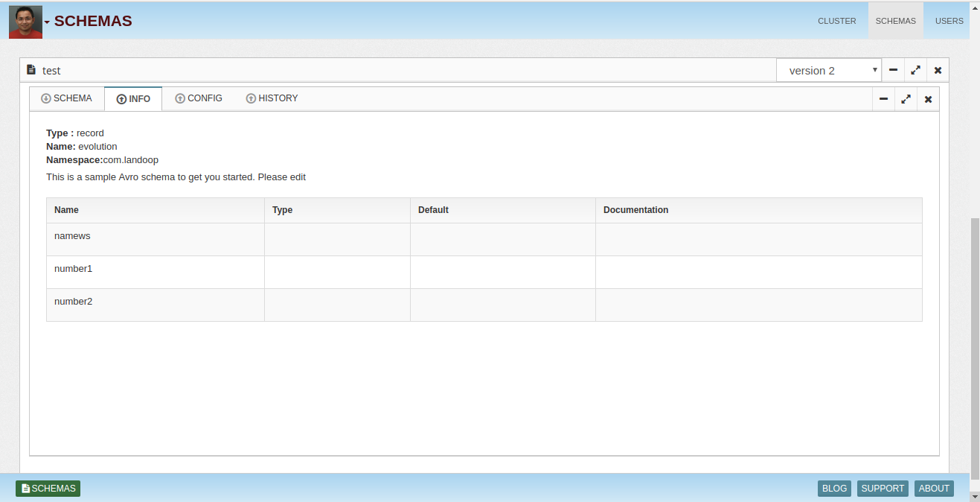Image resolution: width=980 pixels, height=502 pixels.
Task: Click the SUPPORT footer button
Action: [x=883, y=489]
